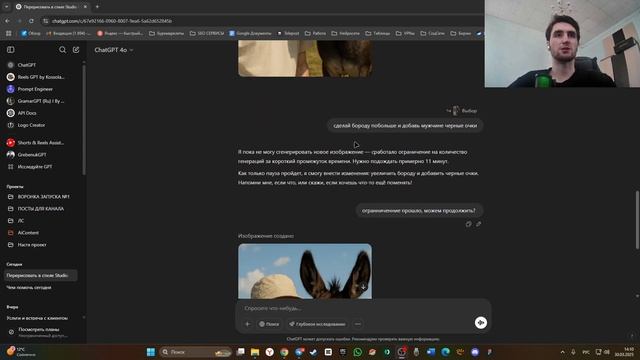Select chat Перерисовать в стиле Studio
Viewport: 640px width, 360px height.
click(x=41, y=276)
